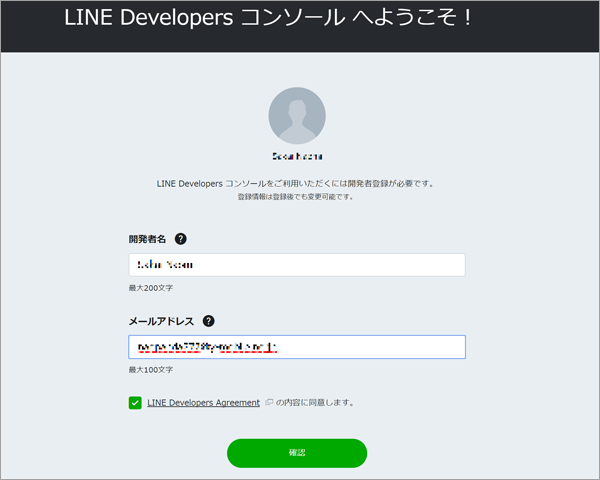Image resolution: width=600 pixels, height=480 pixels.
Task: Click the blurred user name under avatar
Action: pyautogui.click(x=297, y=156)
